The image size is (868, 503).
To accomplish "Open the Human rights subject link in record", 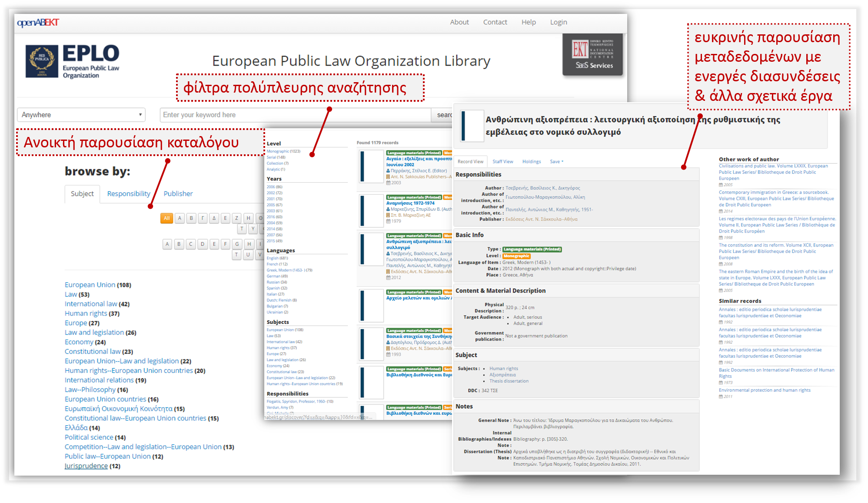I will [x=504, y=369].
